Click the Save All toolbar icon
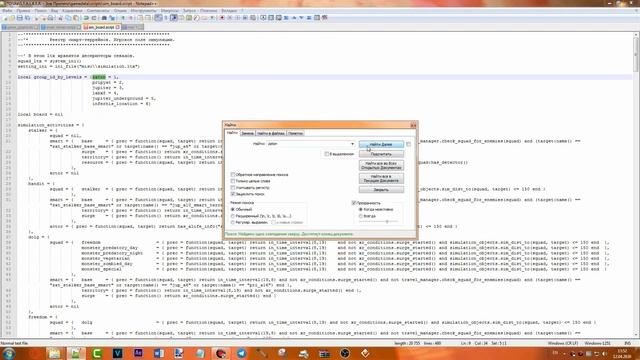 pos(27,18)
